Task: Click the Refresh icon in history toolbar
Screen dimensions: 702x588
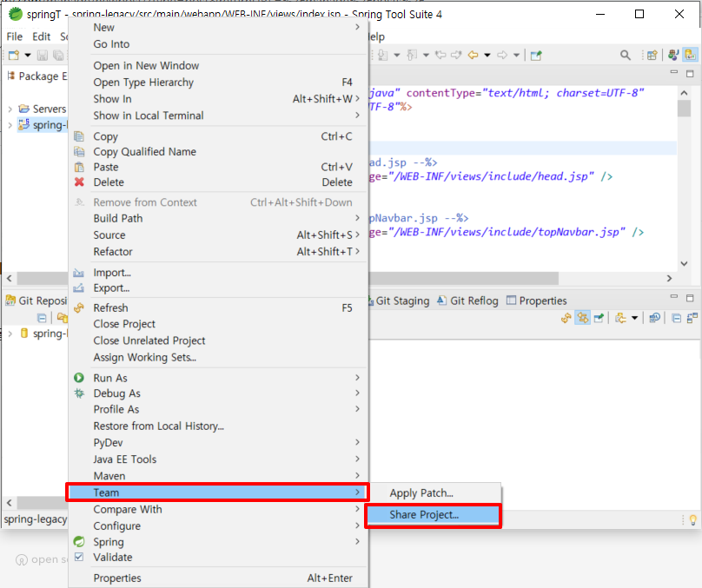Action: [x=566, y=318]
